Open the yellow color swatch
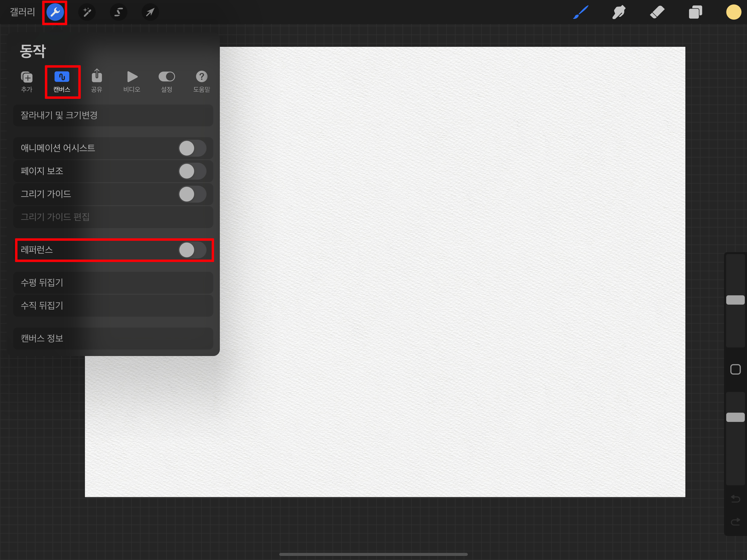Image resolution: width=747 pixels, height=560 pixels. [x=734, y=12]
